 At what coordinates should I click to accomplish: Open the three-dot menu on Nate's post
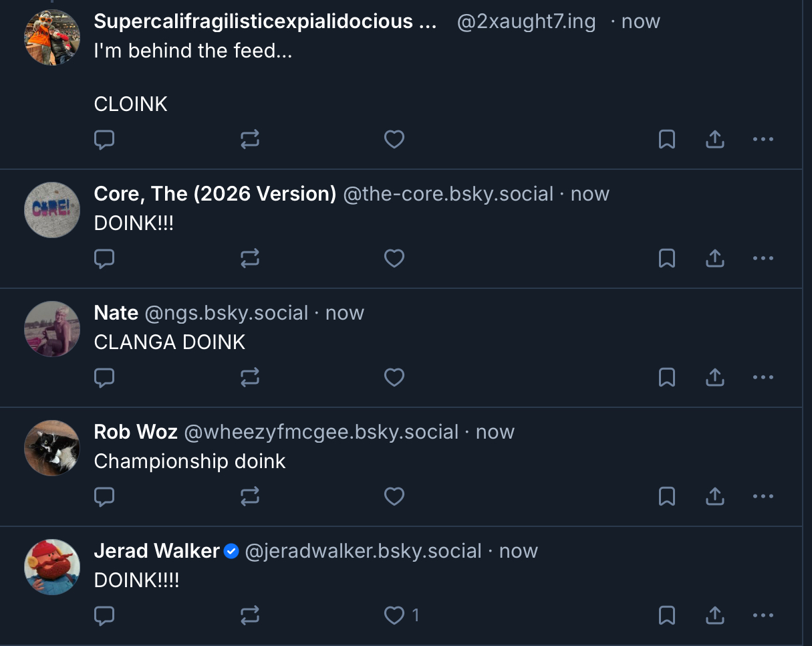coord(763,378)
